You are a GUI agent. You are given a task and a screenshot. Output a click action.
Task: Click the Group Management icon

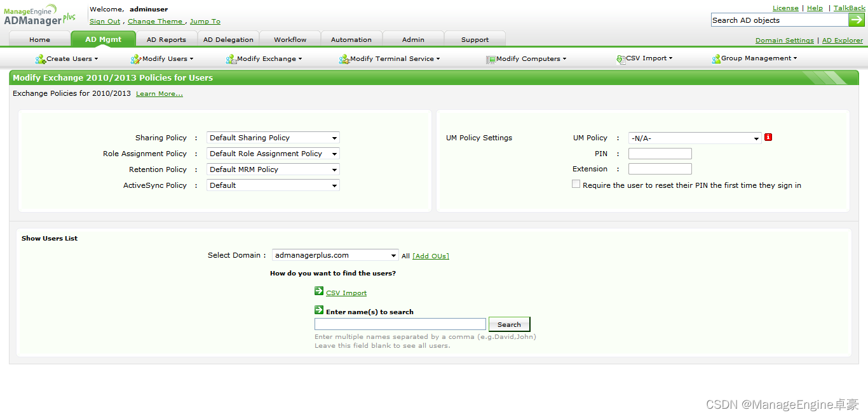(x=716, y=59)
